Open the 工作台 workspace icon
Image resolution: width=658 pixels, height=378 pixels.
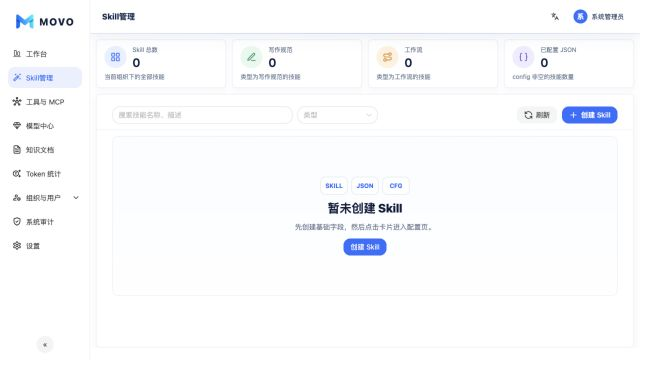[x=17, y=53]
